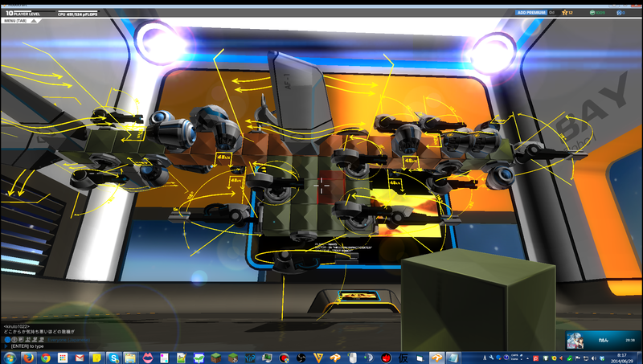This screenshot has width=643, height=364.
Task: Select the red highlighted cube under crosshair
Action: [x=330, y=186]
